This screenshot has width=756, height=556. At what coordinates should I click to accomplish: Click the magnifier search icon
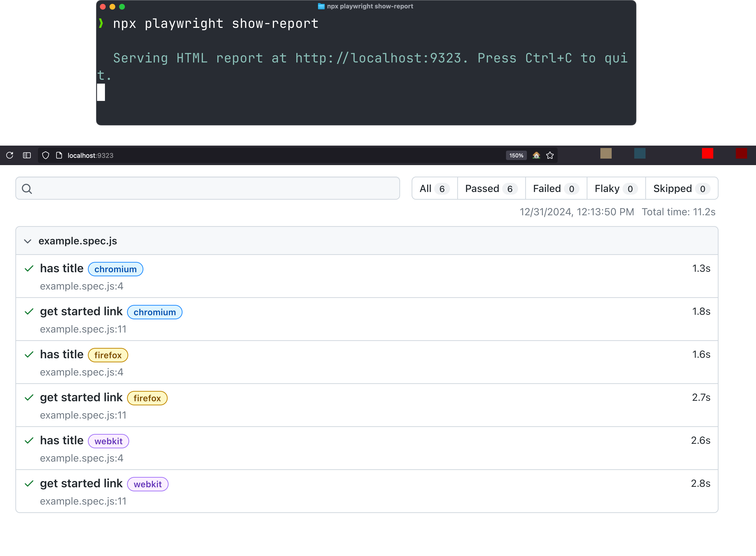point(27,189)
